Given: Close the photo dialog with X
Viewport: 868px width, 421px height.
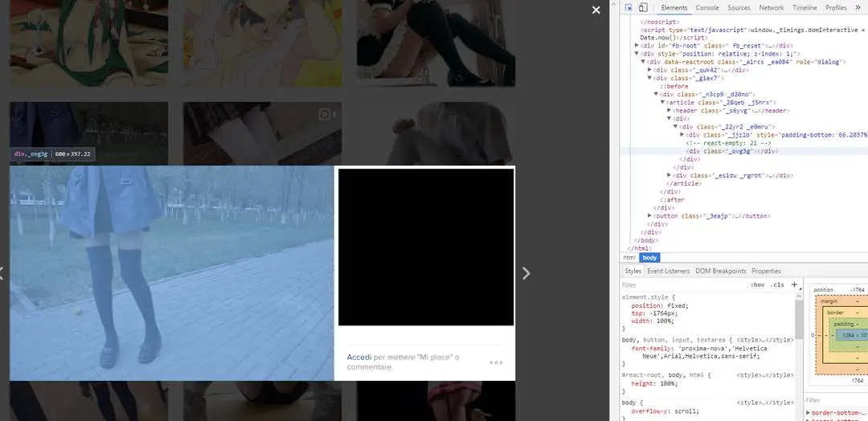Looking at the screenshot, I should click(596, 10).
